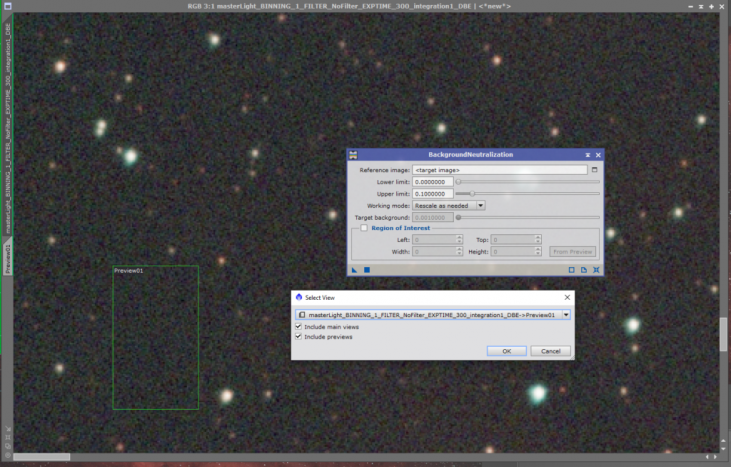
Task: Click the Left input field in Region of Interest
Action: (434, 240)
